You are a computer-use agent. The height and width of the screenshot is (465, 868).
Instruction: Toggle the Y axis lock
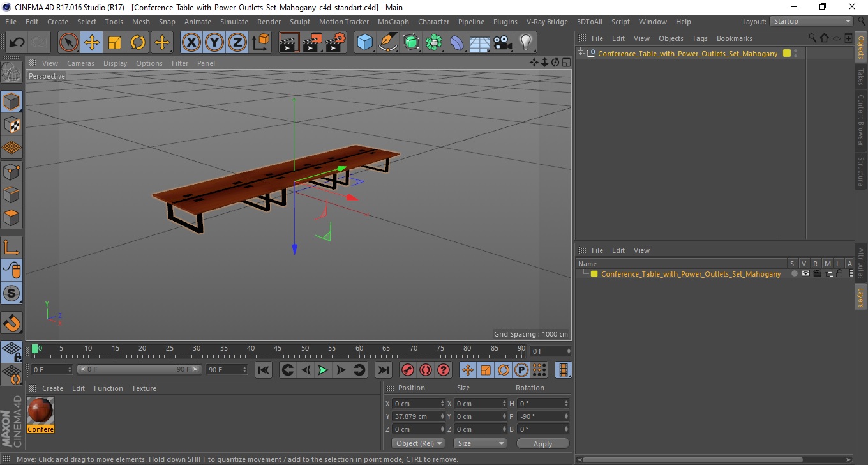(214, 43)
